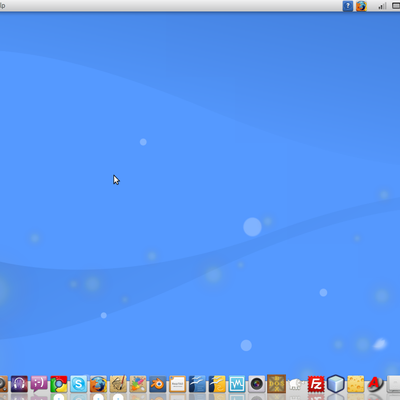This screenshot has width=400, height=400.
Task: Open the DOSBox emulator dock icon
Action: coord(276,384)
